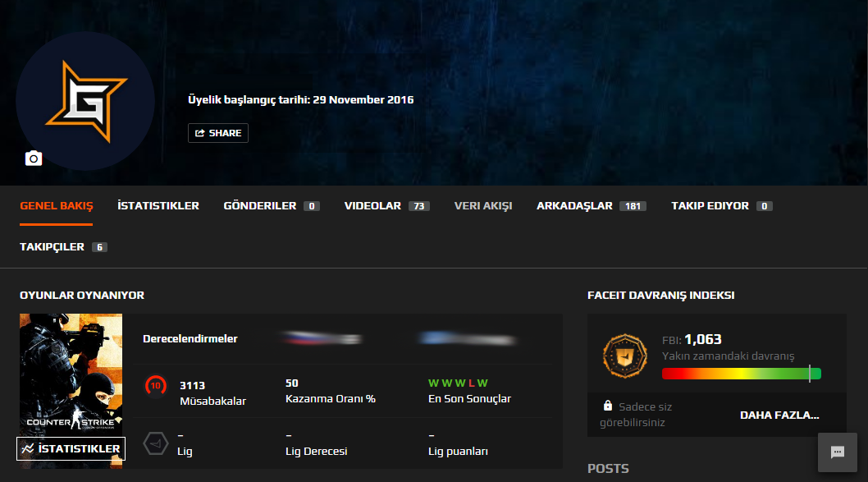Click the FBI behavior badge icon

tap(619, 354)
